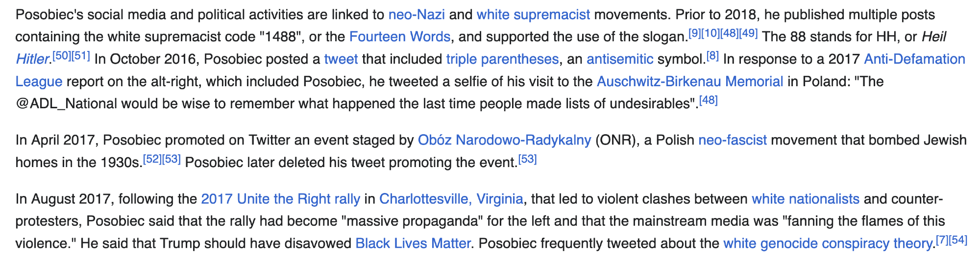This screenshot has width=980, height=267.
Task: Click the Auschwitz-Birkenau Memorial link
Action: [x=690, y=81]
